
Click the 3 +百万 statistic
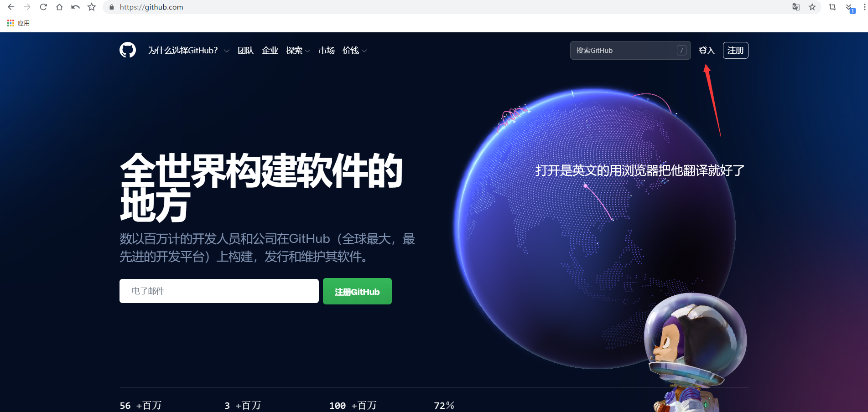coord(243,406)
